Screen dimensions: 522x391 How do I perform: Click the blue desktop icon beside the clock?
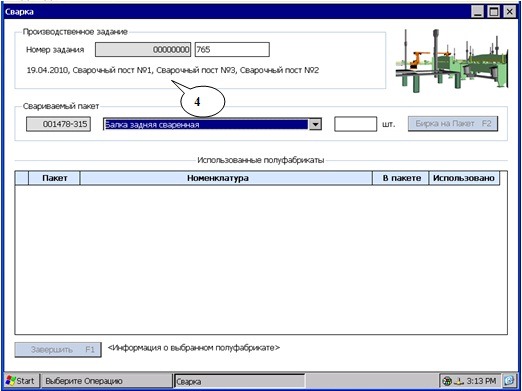[509, 380]
